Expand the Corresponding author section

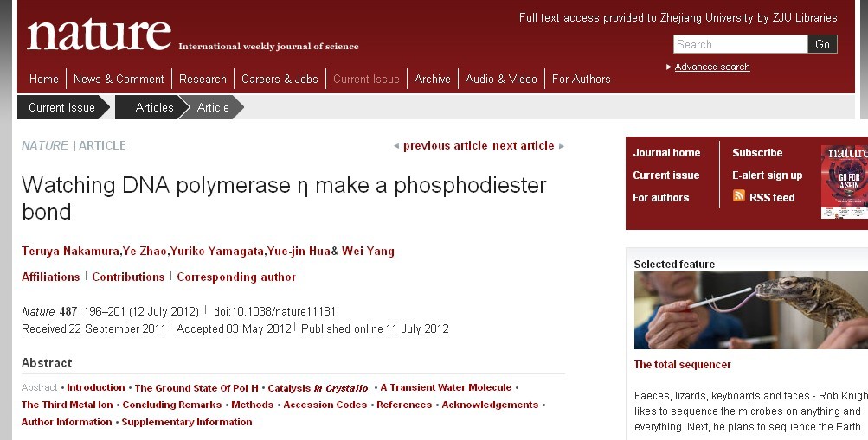236,277
